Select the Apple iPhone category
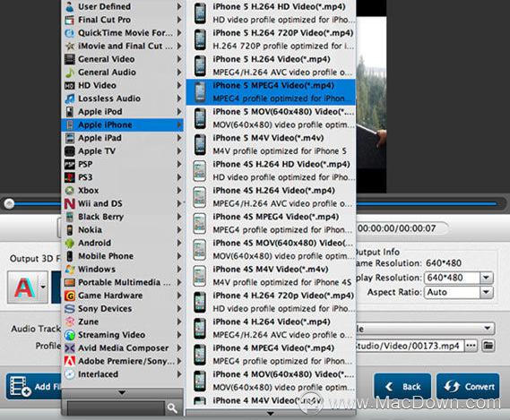 pos(122,124)
